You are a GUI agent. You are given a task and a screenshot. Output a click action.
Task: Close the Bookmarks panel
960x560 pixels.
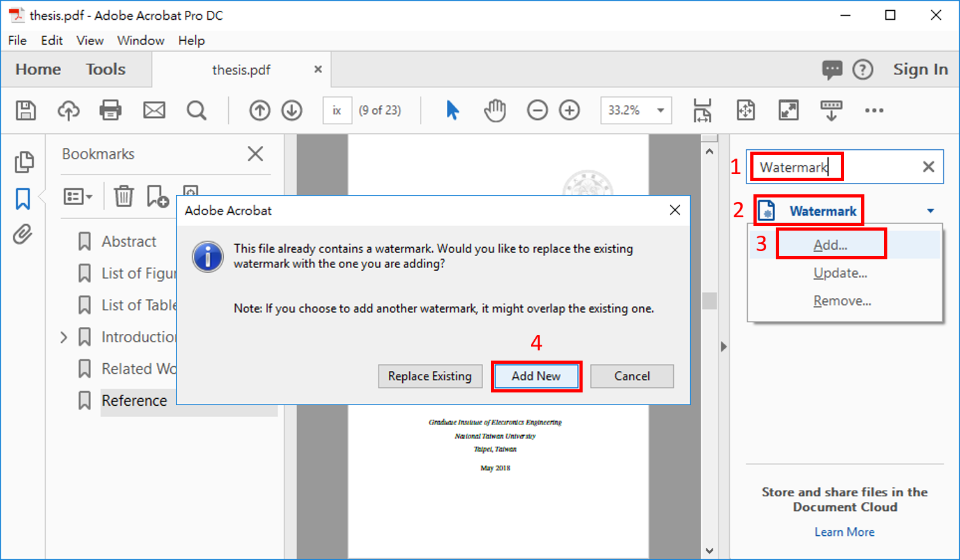(255, 154)
